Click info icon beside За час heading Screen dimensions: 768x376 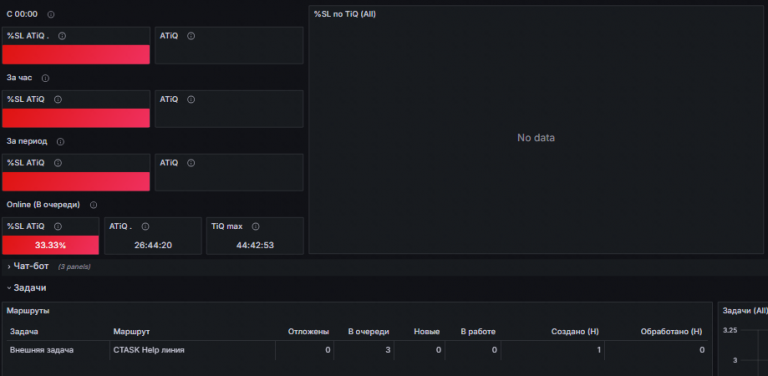[46, 78]
